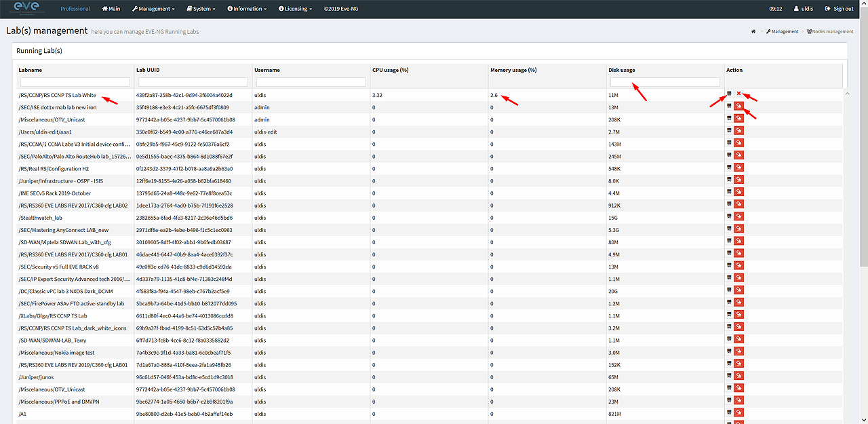
Task: Open lab icon for SDWAN-LAB_Terry row
Action: 729,338
